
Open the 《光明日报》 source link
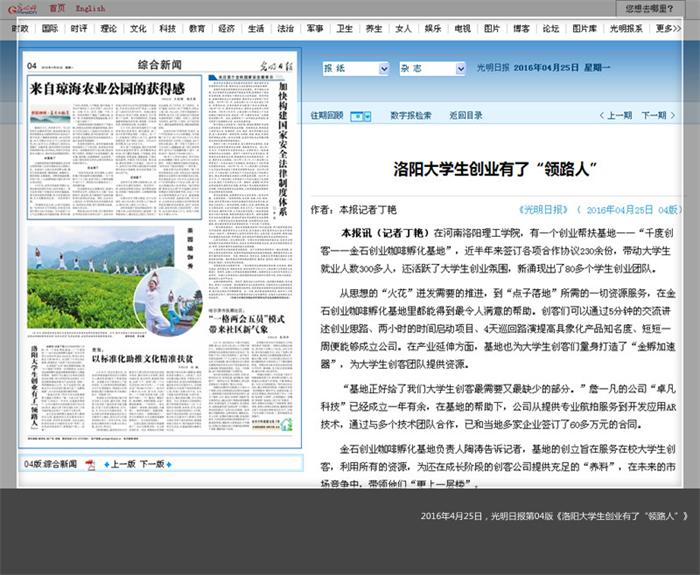click(x=543, y=210)
